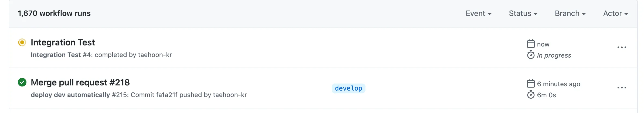
Task: Expand the Event filter dropdown
Action: coord(479,14)
